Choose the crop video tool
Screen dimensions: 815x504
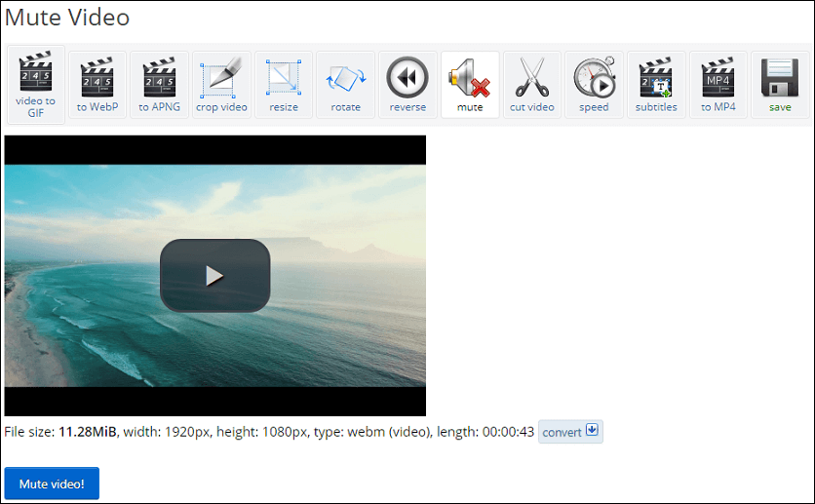[x=221, y=85]
